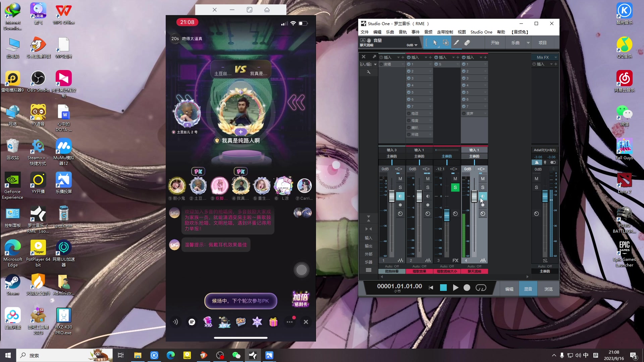644x362 pixels.
Task: Open the chat bubble icon in phone app
Action: [x=192, y=322]
